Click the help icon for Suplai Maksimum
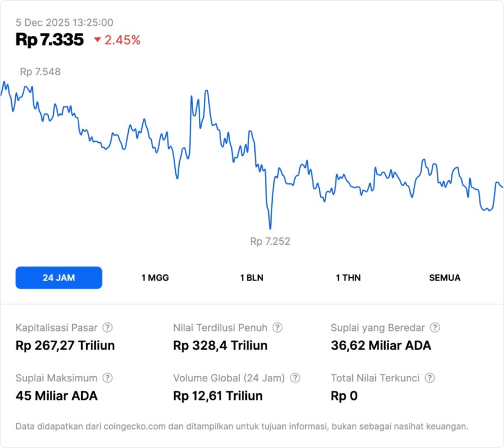The width and height of the screenshot is (504, 448). point(108,378)
